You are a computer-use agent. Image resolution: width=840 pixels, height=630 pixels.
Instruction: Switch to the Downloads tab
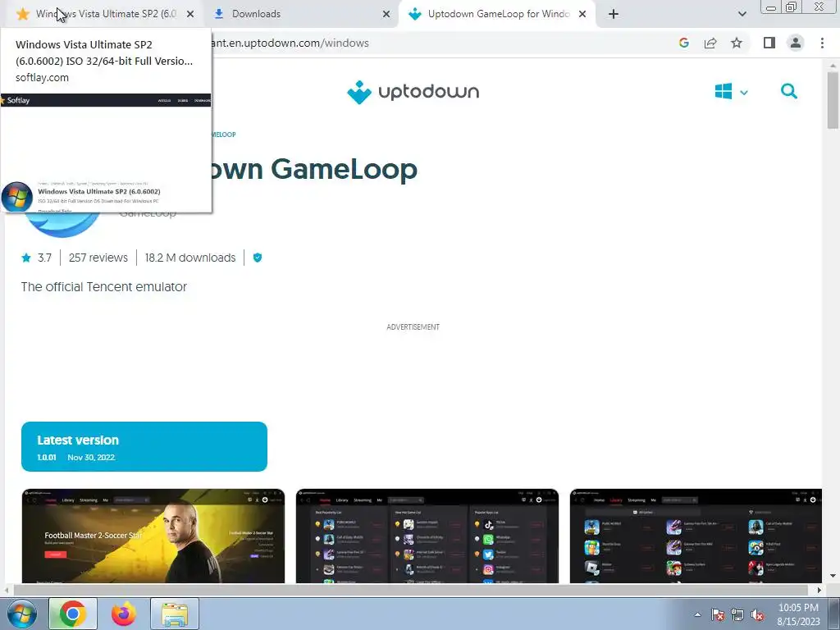[x=300, y=14]
